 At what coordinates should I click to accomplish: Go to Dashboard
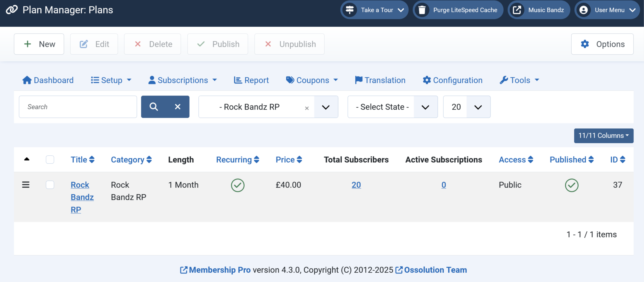coord(48,80)
